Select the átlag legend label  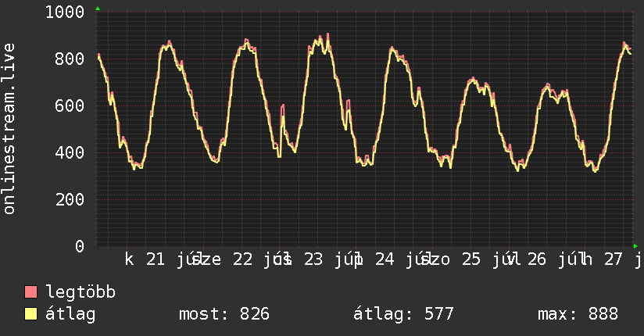[x=70, y=314]
